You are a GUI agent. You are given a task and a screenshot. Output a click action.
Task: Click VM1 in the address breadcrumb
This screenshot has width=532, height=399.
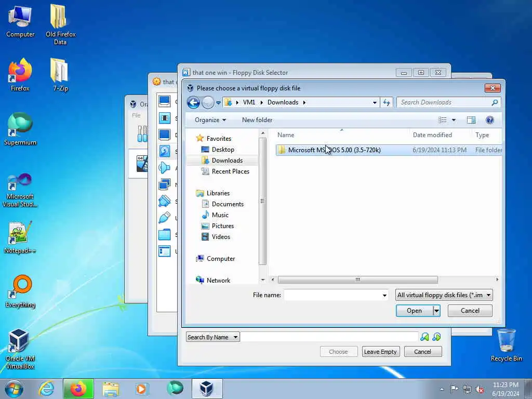tap(249, 102)
